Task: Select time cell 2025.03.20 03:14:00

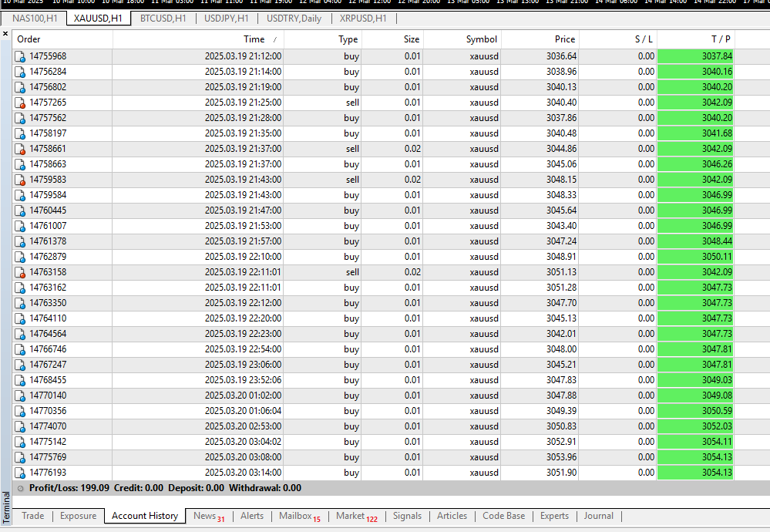Action: tap(243, 473)
